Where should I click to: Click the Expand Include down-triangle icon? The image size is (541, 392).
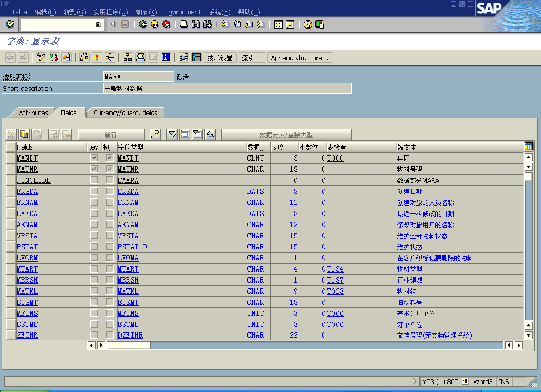pos(172,135)
